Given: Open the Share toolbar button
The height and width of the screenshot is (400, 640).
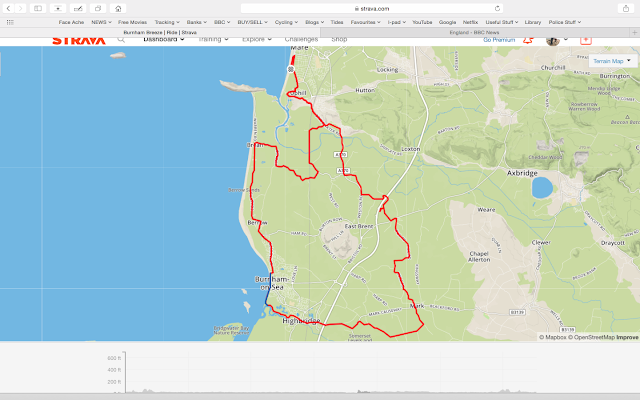Looking at the screenshot, I should (x=626, y=8).
